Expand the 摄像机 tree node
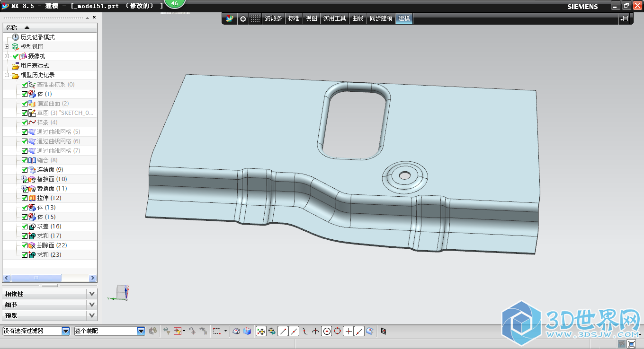The height and width of the screenshot is (349, 644). (7, 56)
